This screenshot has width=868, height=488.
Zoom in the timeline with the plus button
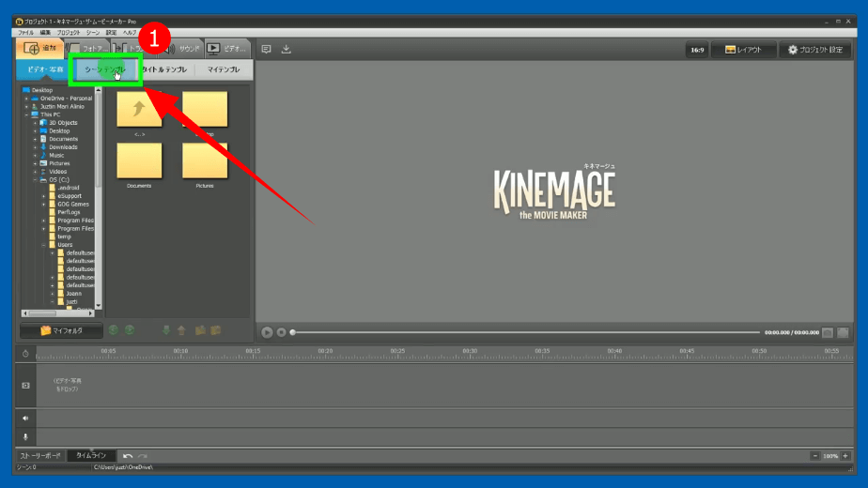pyautogui.click(x=845, y=456)
